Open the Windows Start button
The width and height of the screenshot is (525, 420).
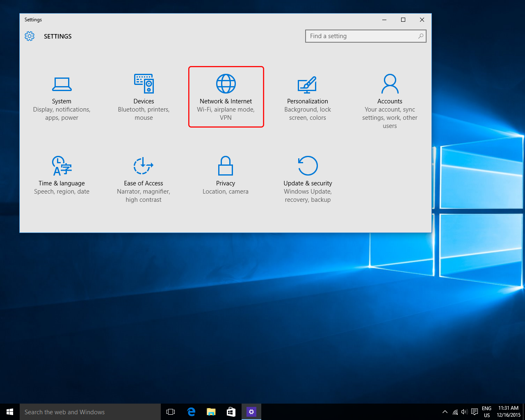click(10, 412)
